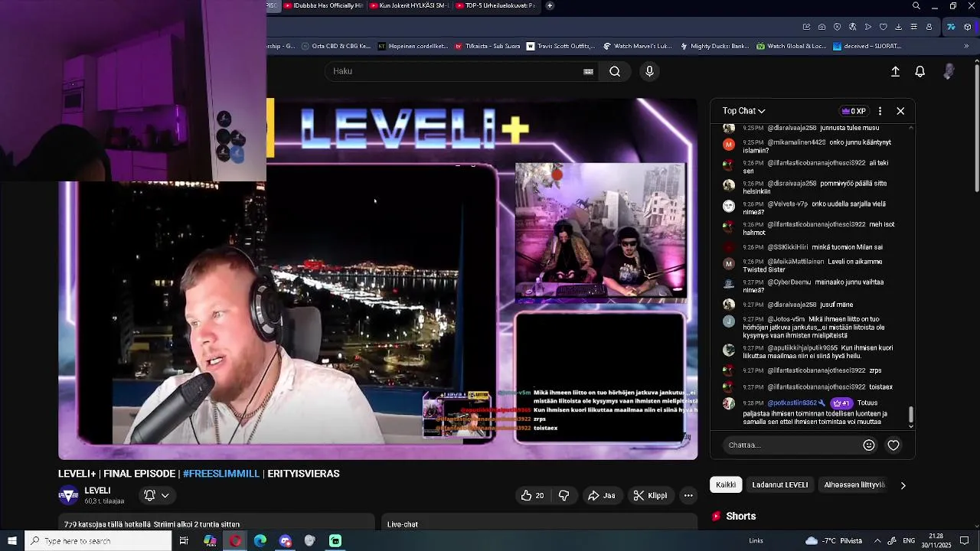Screen dimensions: 980x551
Task: Close the live chat panel
Action: [x=900, y=111]
